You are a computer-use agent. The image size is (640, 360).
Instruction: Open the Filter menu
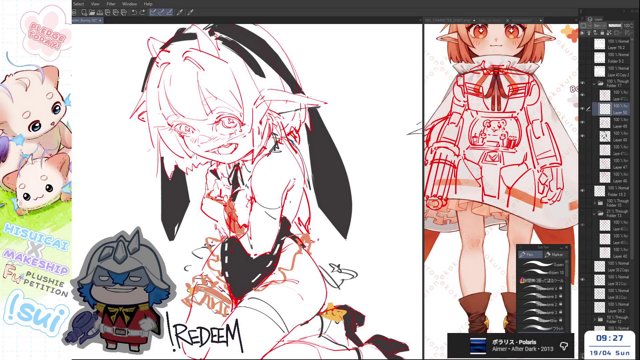click(x=111, y=4)
